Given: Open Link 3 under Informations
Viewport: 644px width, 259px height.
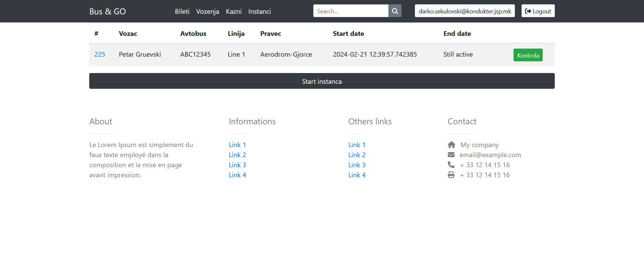Looking at the screenshot, I should [237, 165].
